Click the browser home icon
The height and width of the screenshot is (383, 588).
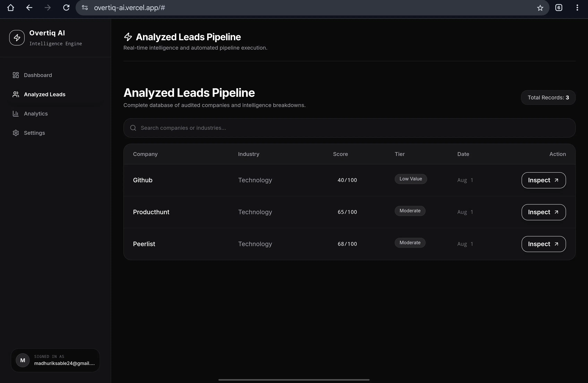(x=11, y=8)
